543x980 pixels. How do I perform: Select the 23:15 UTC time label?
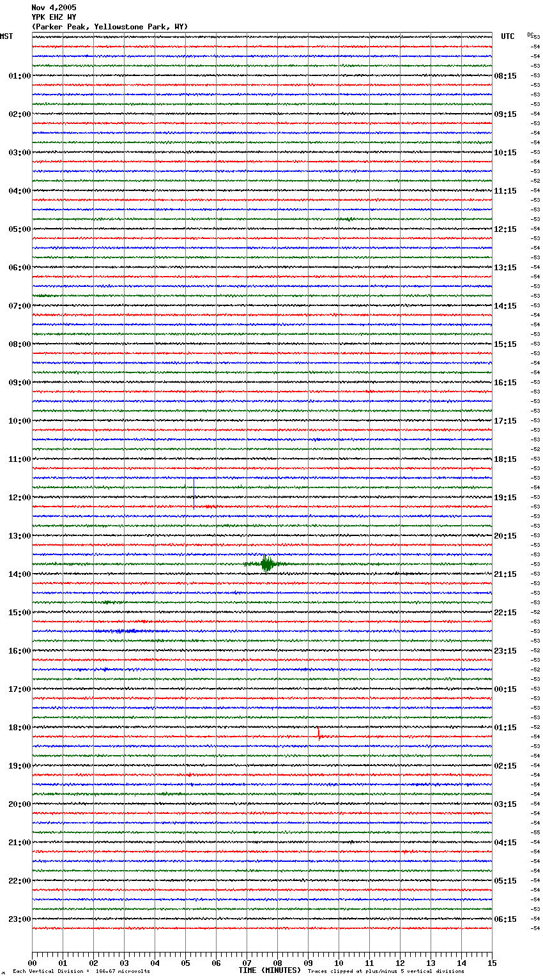505,651
